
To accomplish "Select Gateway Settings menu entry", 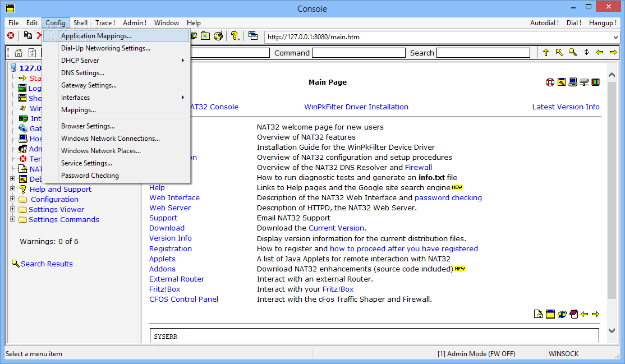I will [x=116, y=85].
